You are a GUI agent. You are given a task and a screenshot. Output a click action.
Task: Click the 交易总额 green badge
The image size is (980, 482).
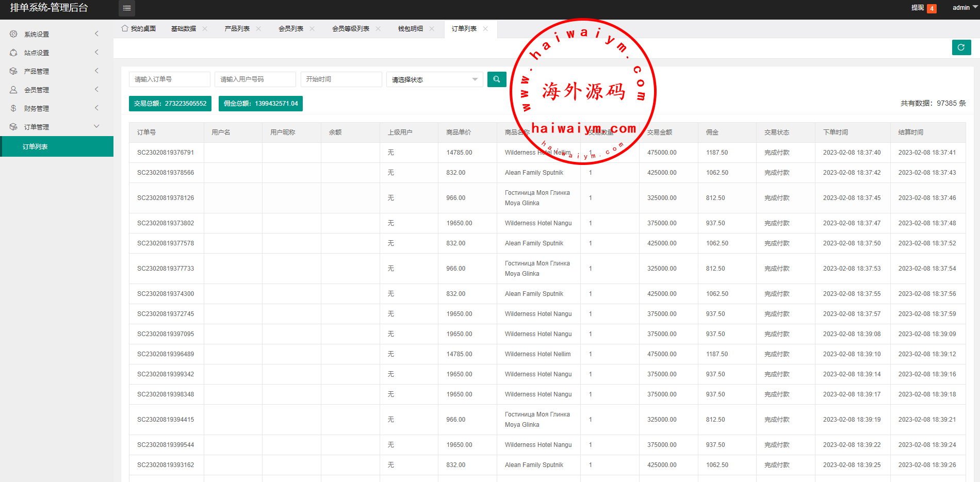170,104
